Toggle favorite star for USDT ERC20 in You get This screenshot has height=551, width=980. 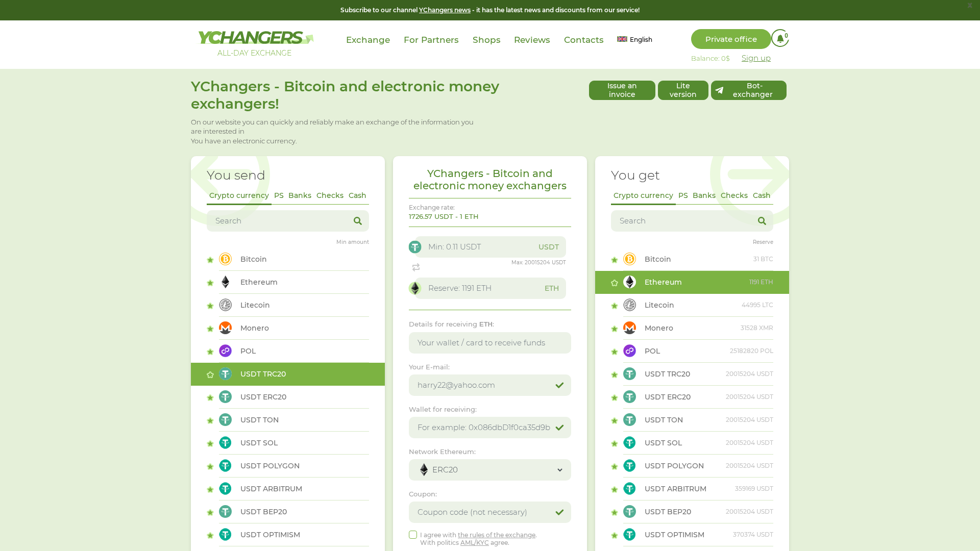point(614,398)
